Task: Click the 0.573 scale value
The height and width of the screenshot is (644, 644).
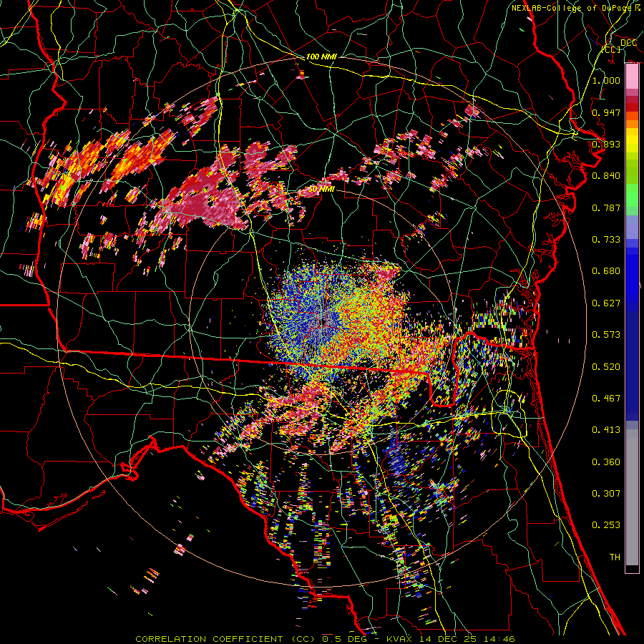Action: [606, 335]
